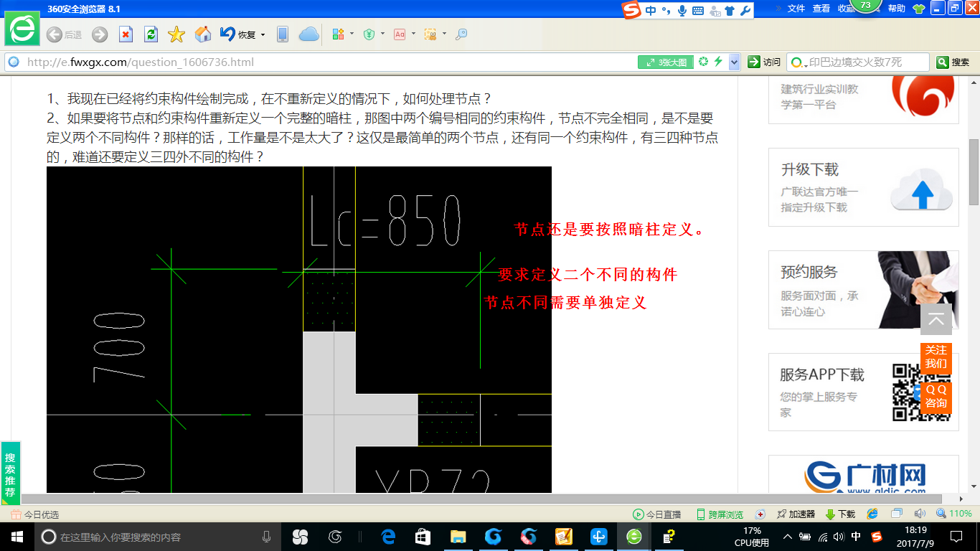Click the Aa translation tool icon
Screen dimensions: 980x551
click(400, 34)
